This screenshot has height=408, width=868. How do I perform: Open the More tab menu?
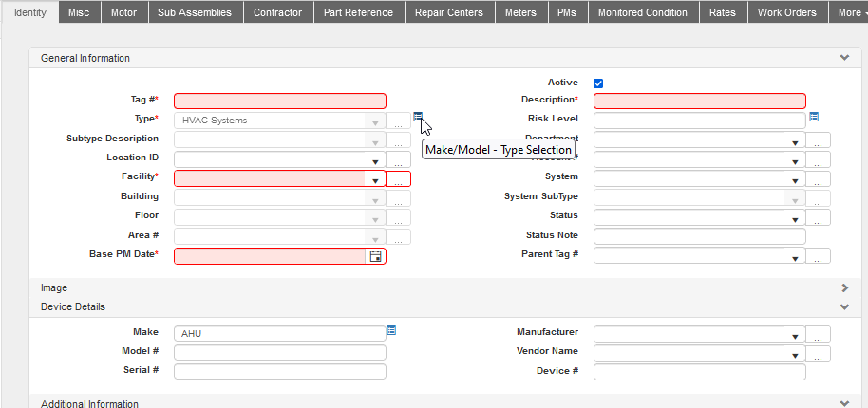(x=845, y=12)
